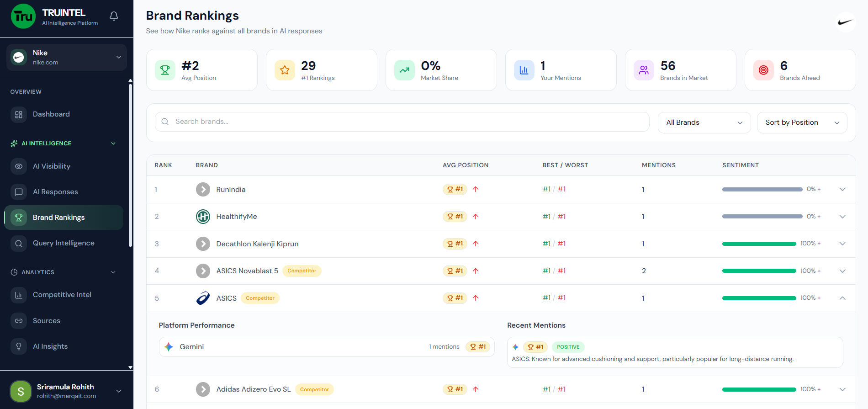Click the star icon on #1 Rankings card
Viewport: 868px width, 409px height.
[x=285, y=70]
